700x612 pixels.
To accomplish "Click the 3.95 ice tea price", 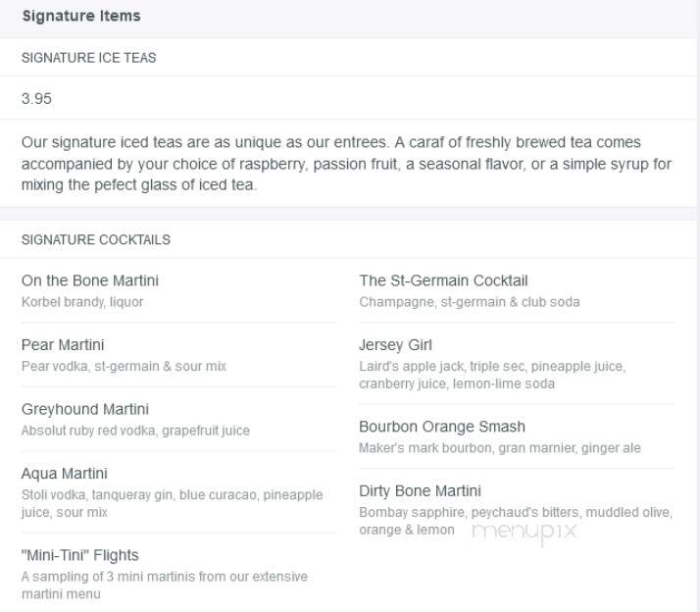I will point(36,98).
